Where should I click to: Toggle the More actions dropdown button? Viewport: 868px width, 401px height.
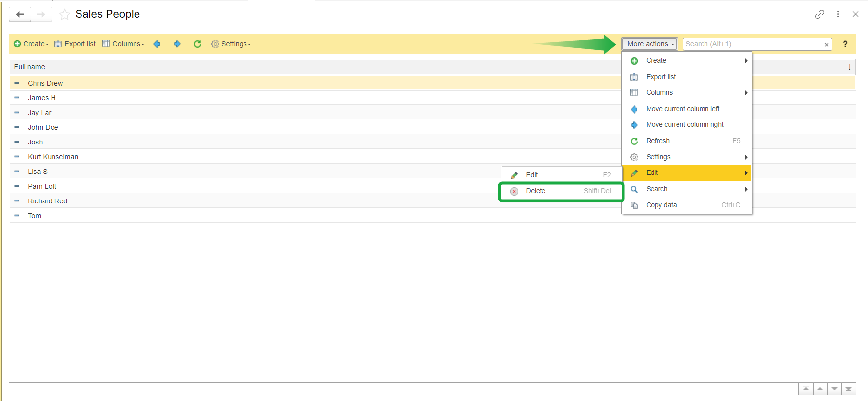(649, 44)
